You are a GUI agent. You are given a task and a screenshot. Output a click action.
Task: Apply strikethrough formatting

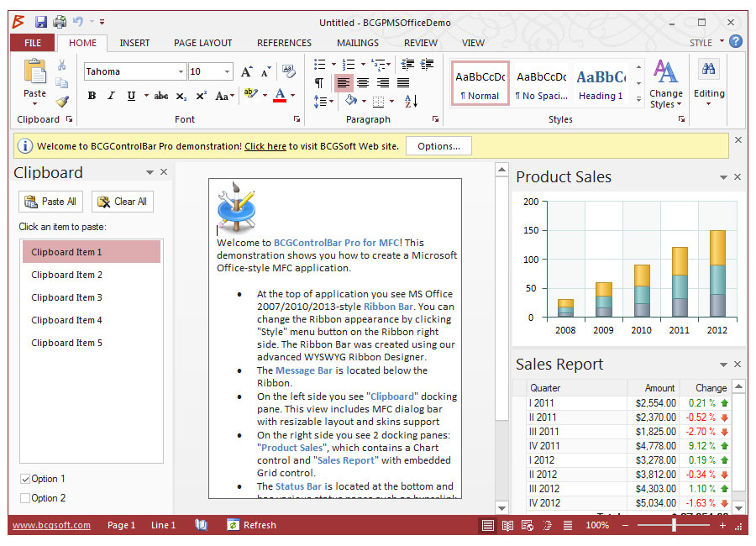161,96
